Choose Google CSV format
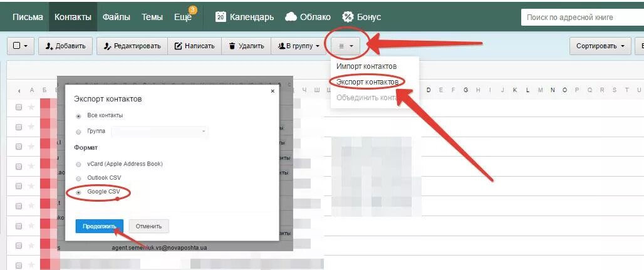This screenshot has width=644, height=270. pos(78,192)
